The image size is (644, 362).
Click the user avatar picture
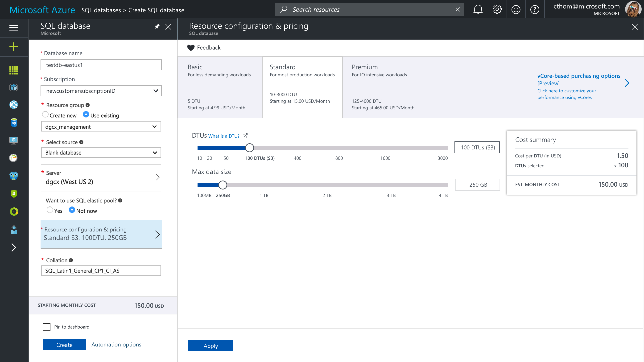point(633,9)
